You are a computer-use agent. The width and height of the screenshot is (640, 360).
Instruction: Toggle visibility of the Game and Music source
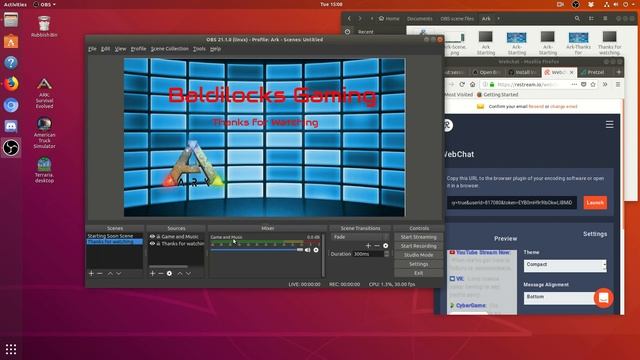pos(152,237)
